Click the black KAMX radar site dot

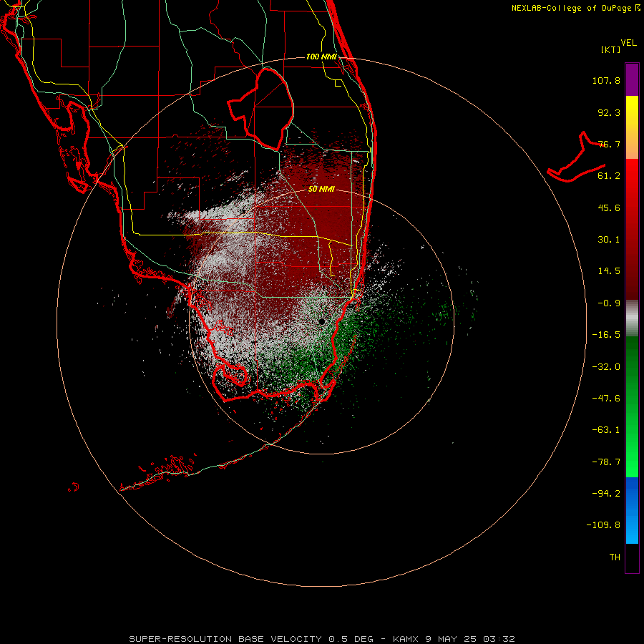tap(321, 321)
